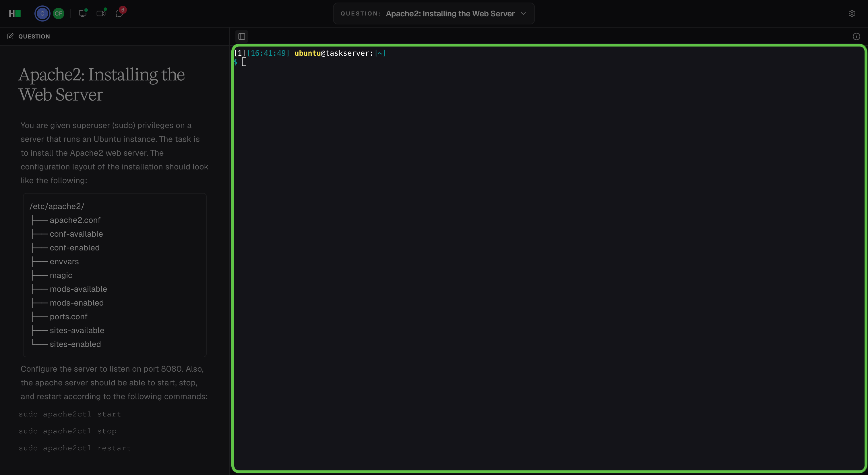Click the 'sudo apache2ctl restart' command
The height and width of the screenshot is (475, 868).
tap(75, 448)
